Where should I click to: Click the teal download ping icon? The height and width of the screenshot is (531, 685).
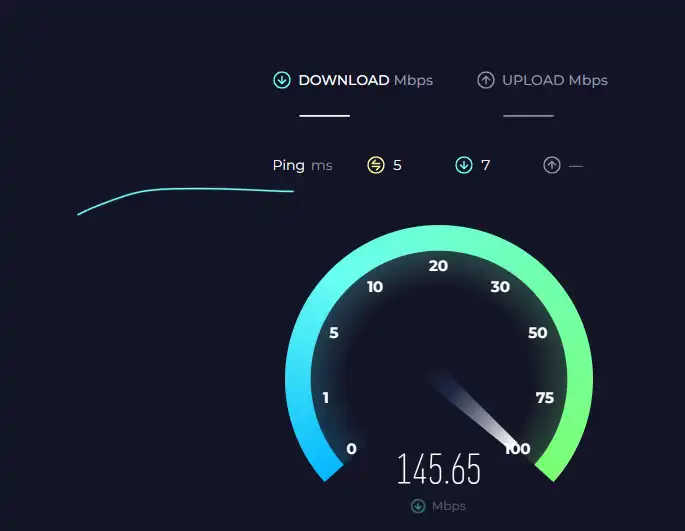coord(464,165)
